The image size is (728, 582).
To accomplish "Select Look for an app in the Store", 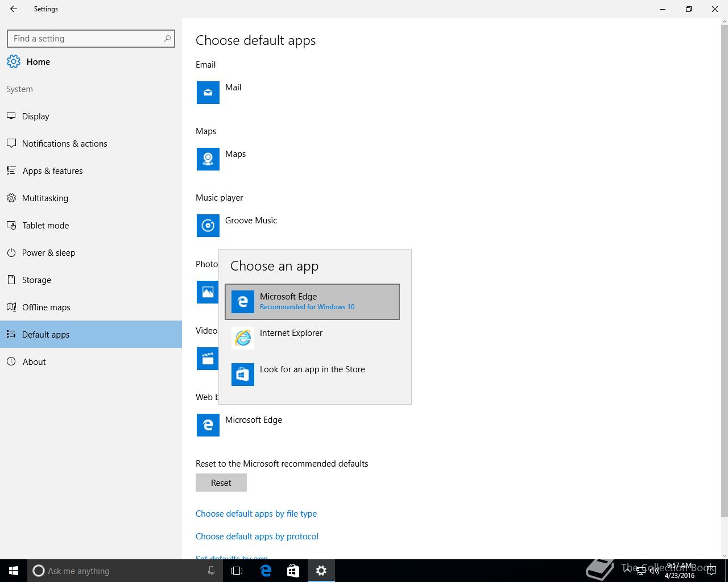I will pos(312,375).
